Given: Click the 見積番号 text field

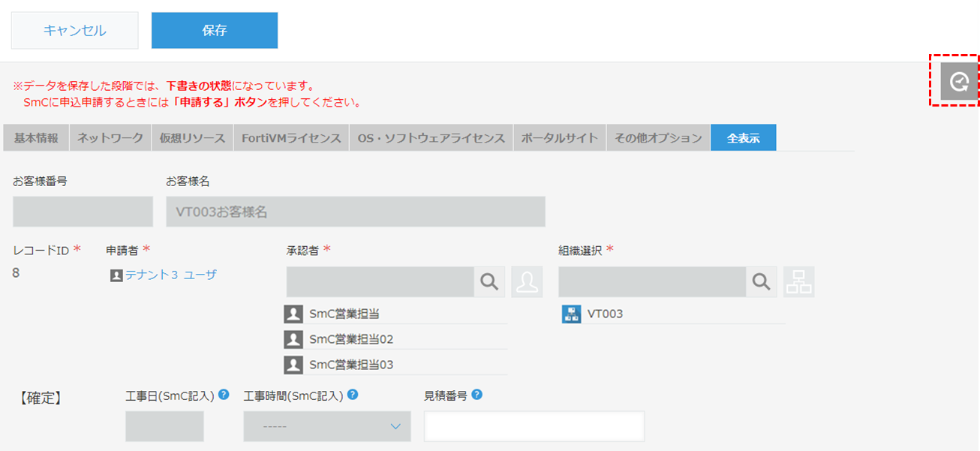Looking at the screenshot, I should pyautogui.click(x=534, y=426).
